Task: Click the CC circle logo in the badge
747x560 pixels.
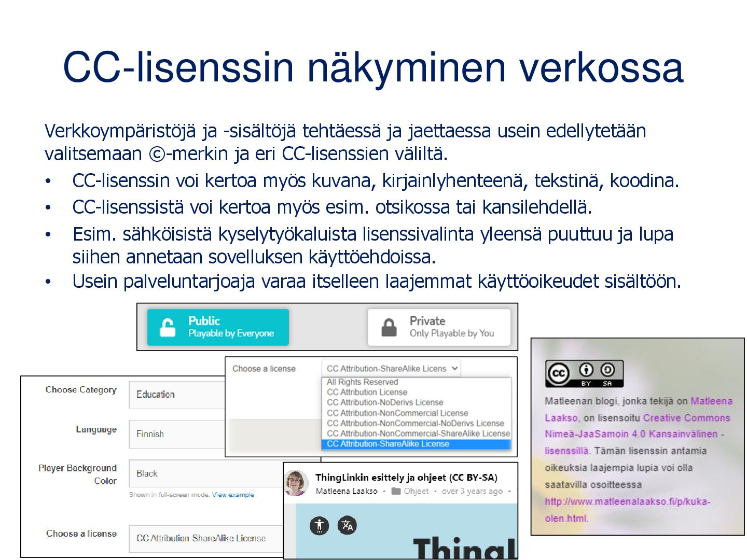Action: [558, 373]
